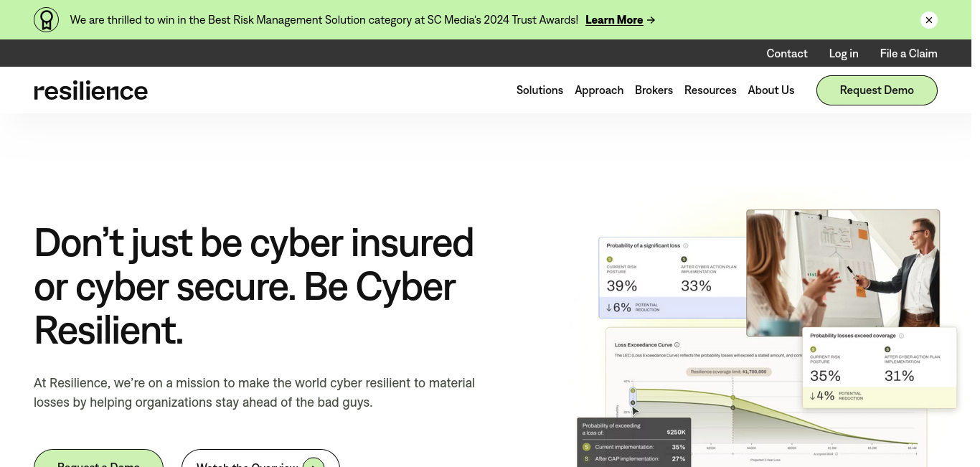Go to the Contact page
The image size is (980, 467).
point(787,53)
